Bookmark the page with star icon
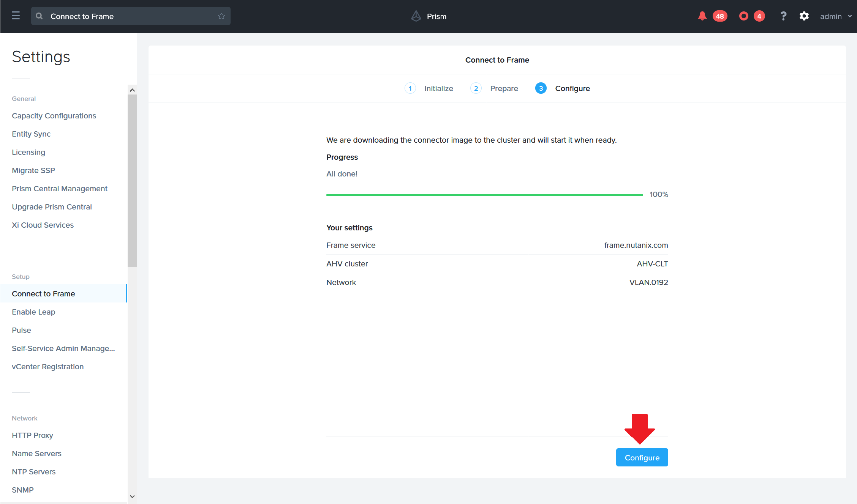This screenshot has width=857, height=504. pos(221,16)
